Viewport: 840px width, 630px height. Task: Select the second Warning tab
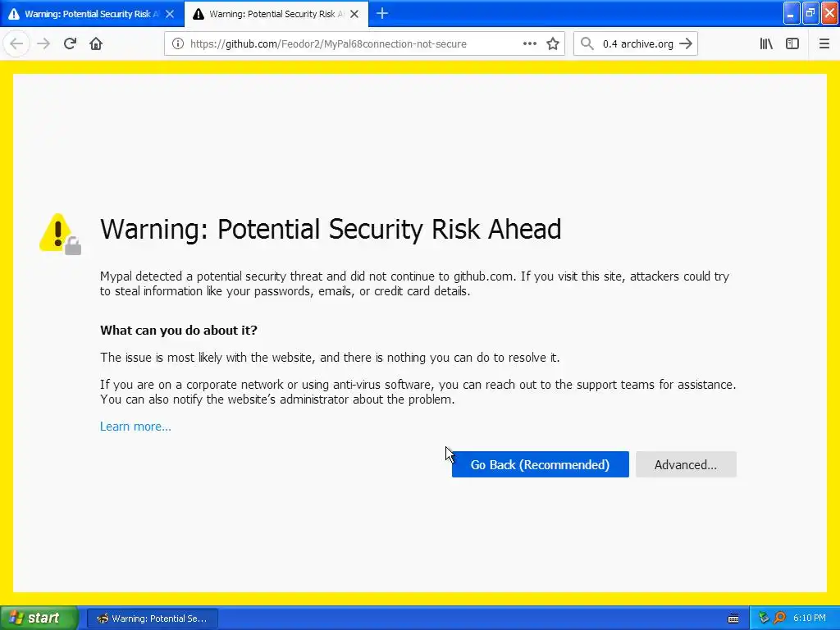pos(276,14)
